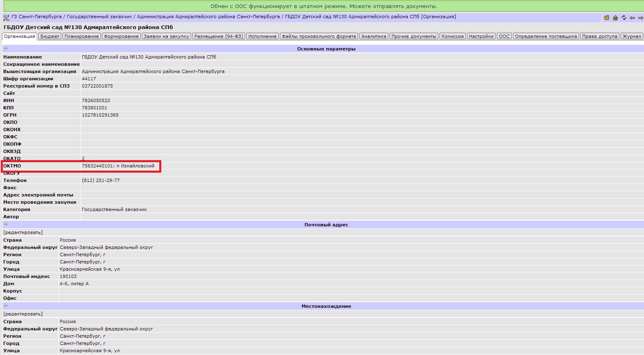Click the house value 4-6, литер А

click(74, 284)
